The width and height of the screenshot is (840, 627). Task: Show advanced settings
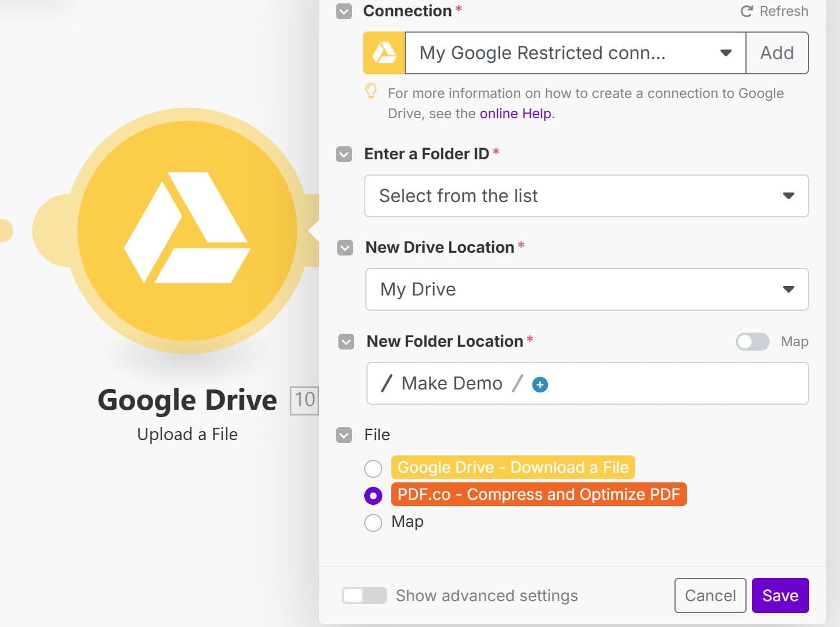tap(364, 595)
